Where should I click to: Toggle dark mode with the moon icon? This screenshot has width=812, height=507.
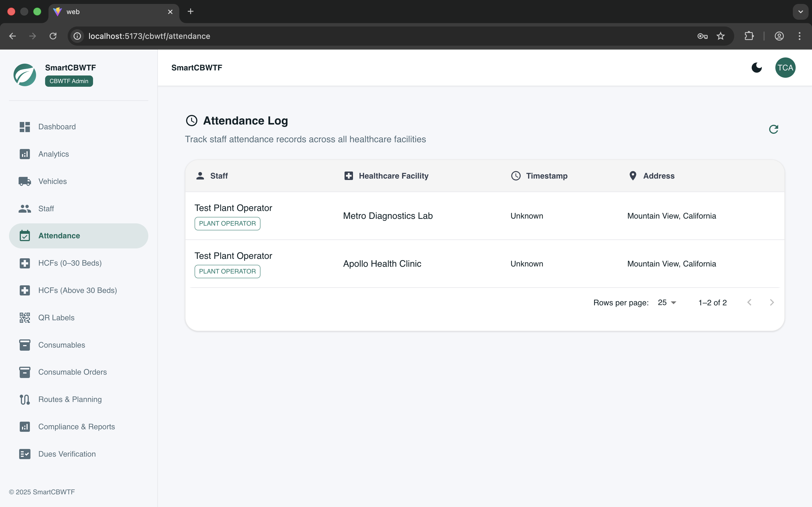tap(757, 67)
